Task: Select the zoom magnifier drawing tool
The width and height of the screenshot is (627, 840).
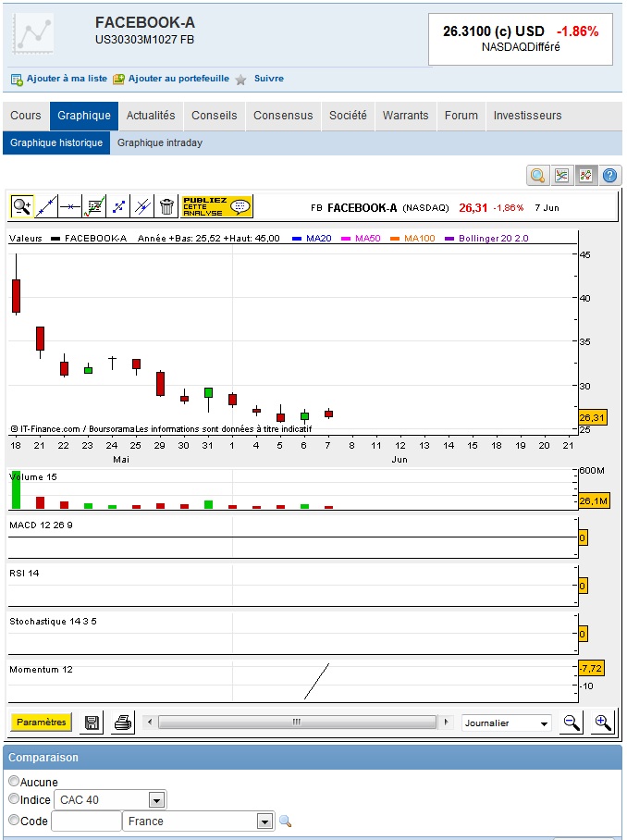Action: [21, 205]
